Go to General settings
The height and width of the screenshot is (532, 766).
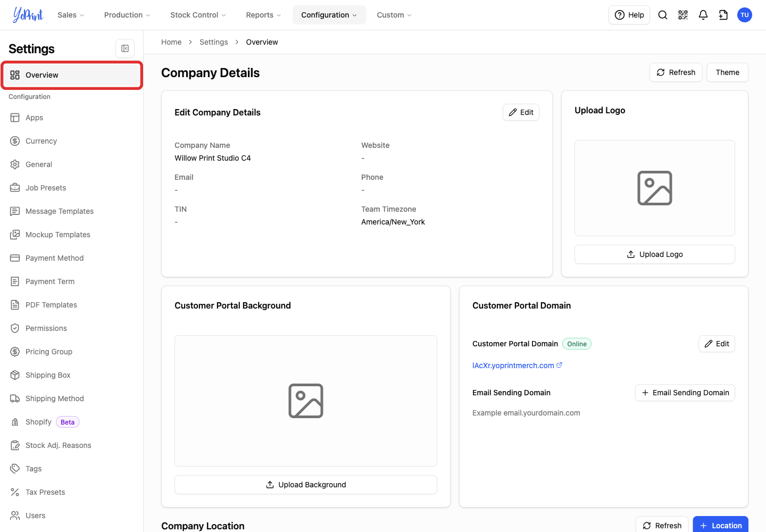[x=71, y=164]
